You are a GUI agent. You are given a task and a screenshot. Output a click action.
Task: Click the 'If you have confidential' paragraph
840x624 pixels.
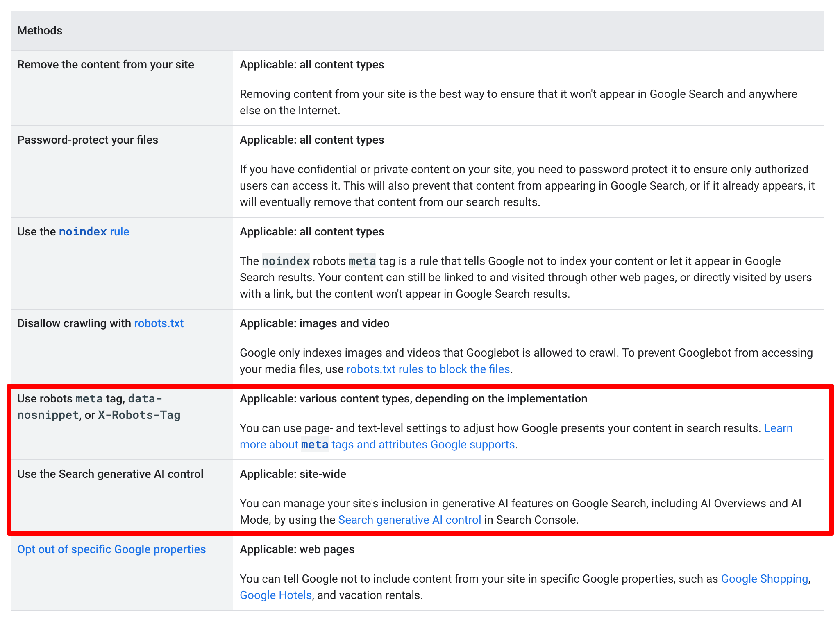pyautogui.click(x=527, y=186)
